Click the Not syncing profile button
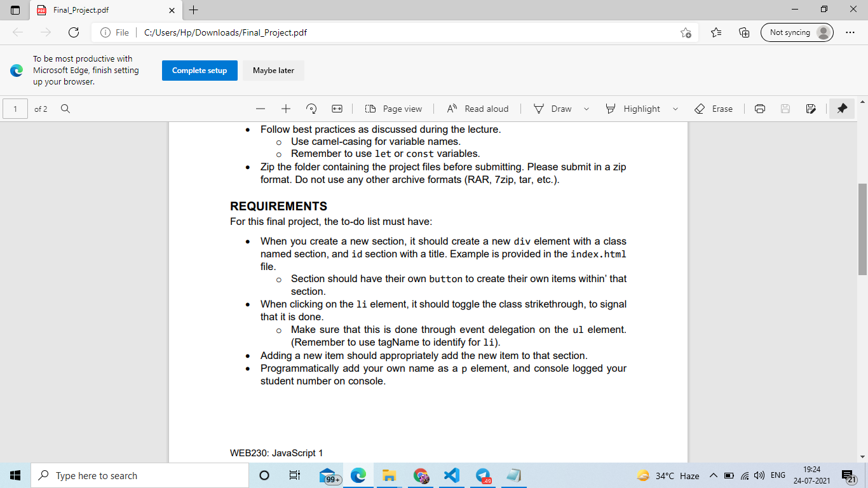 [x=797, y=32]
